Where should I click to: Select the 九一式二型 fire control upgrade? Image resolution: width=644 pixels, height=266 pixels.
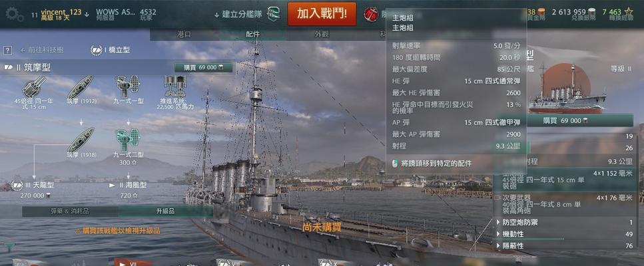click(128, 146)
